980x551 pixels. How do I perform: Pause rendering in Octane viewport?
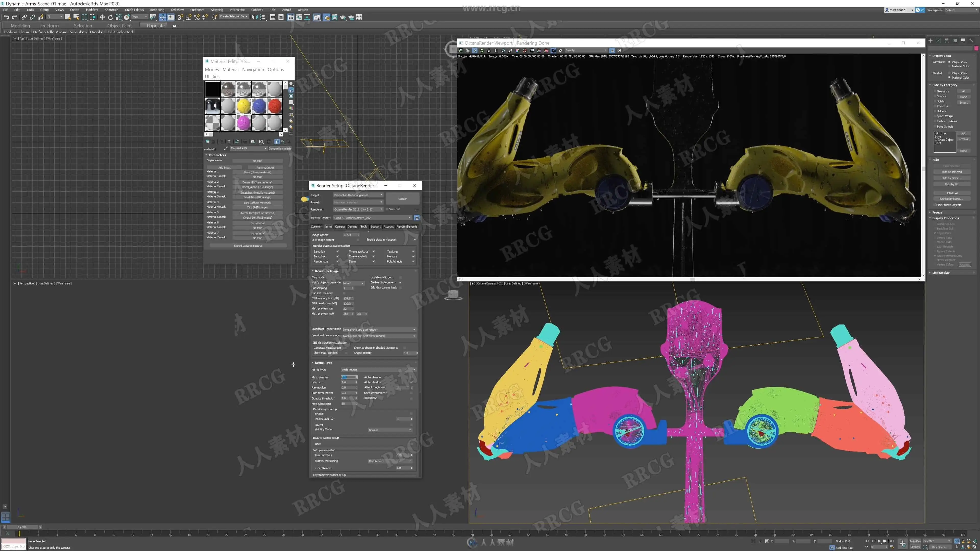[496, 50]
